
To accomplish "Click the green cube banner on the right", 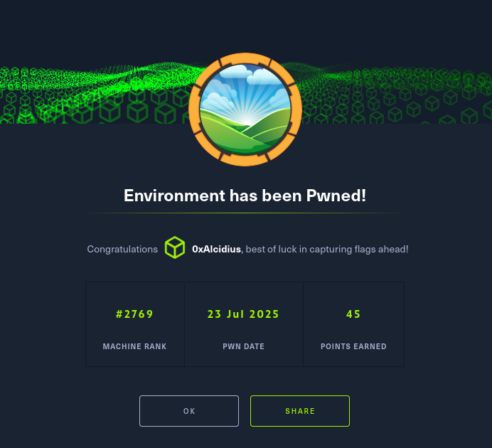I will (x=395, y=94).
